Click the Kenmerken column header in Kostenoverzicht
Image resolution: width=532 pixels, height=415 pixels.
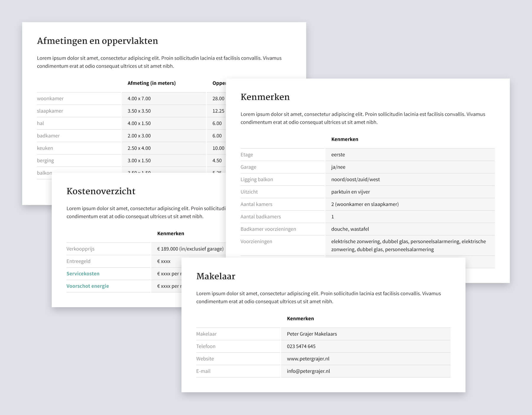pos(171,233)
